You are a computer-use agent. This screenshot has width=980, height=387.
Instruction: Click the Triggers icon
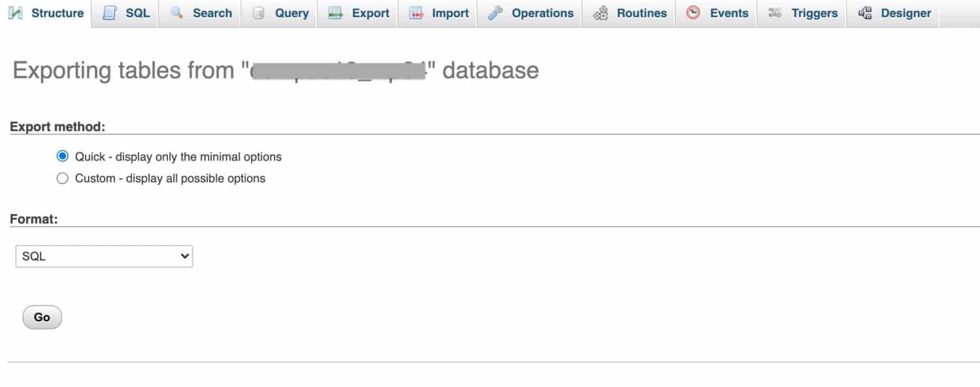click(x=776, y=12)
